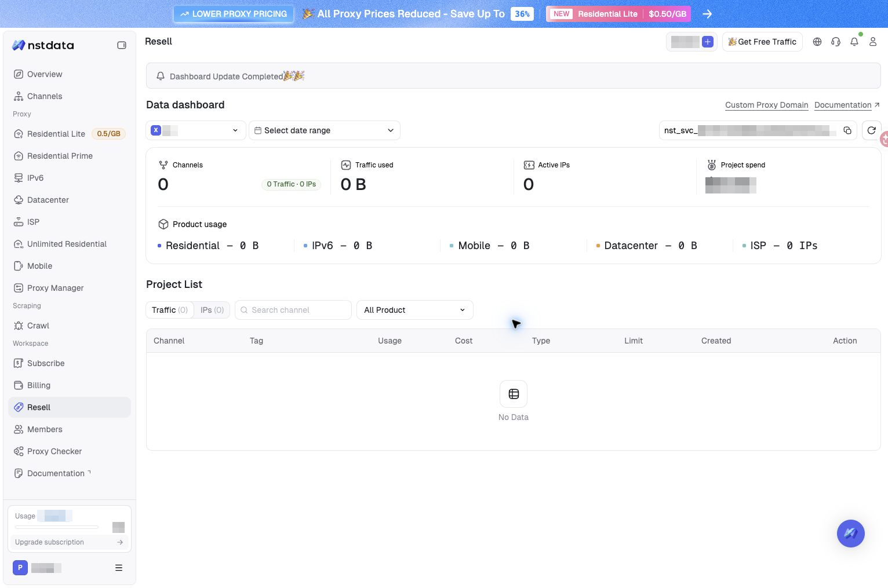Collapse the sidebar with the panel icon

point(122,45)
